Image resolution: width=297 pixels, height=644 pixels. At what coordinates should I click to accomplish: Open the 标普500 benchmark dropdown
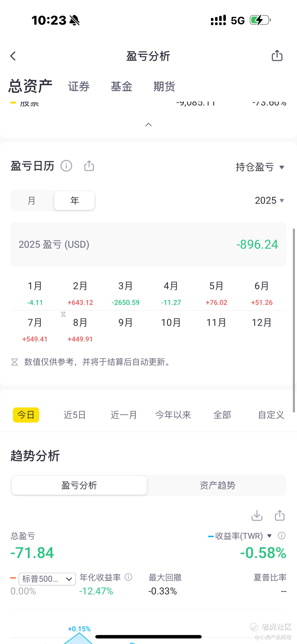tap(47, 579)
